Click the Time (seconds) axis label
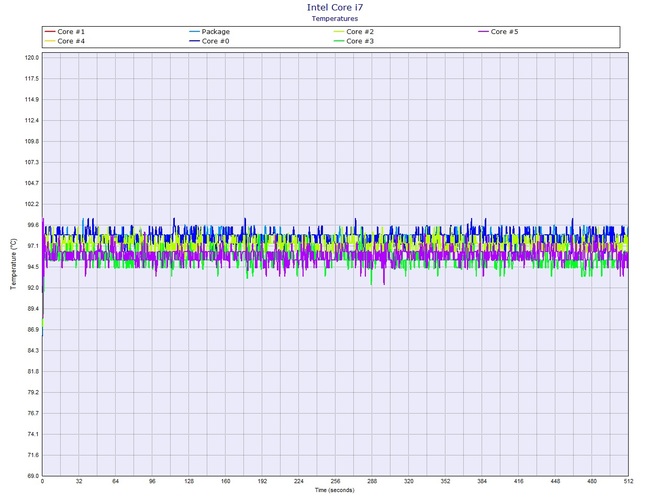 tap(335, 490)
